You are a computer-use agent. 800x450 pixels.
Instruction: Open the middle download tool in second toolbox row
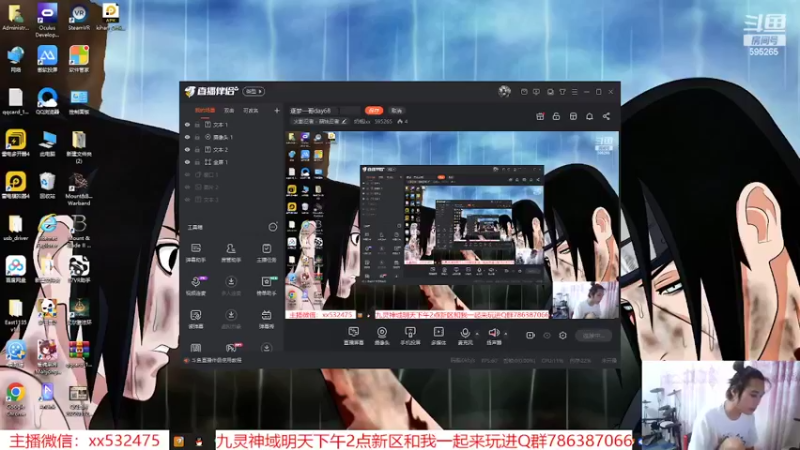pos(231,286)
